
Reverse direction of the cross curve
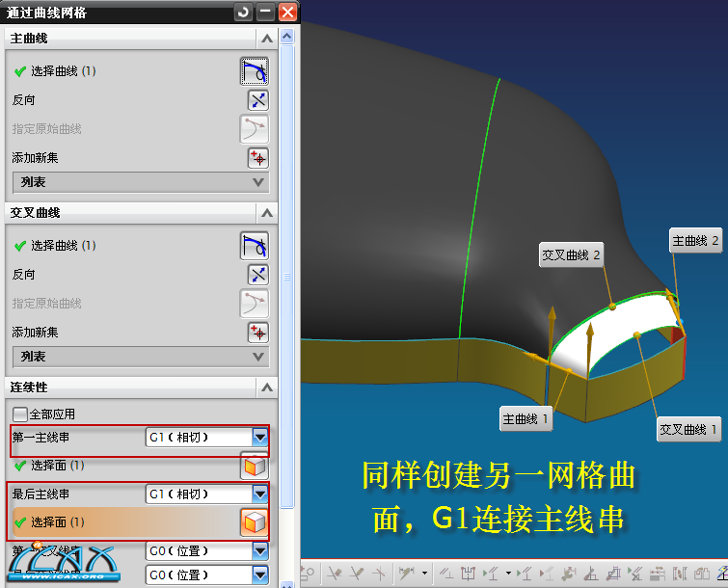point(258,275)
